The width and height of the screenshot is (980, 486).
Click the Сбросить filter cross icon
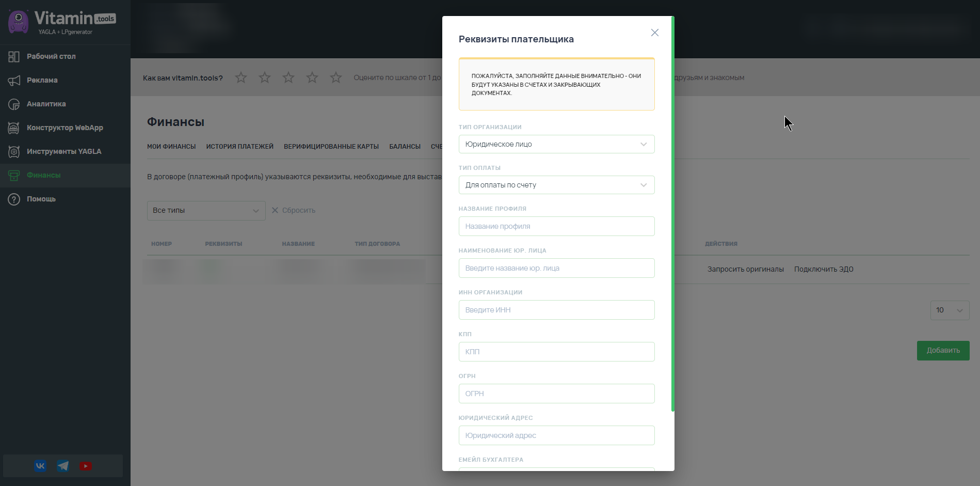(x=275, y=210)
